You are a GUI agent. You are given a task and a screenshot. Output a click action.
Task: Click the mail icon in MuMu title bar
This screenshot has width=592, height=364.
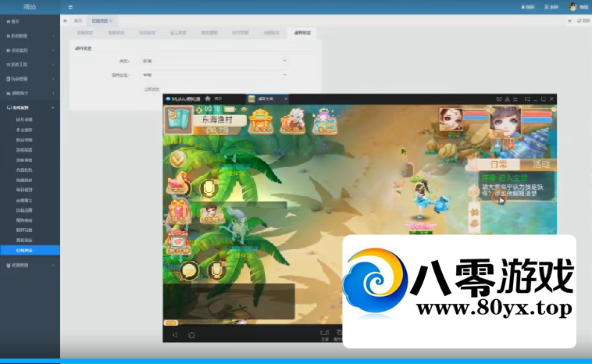click(499, 99)
